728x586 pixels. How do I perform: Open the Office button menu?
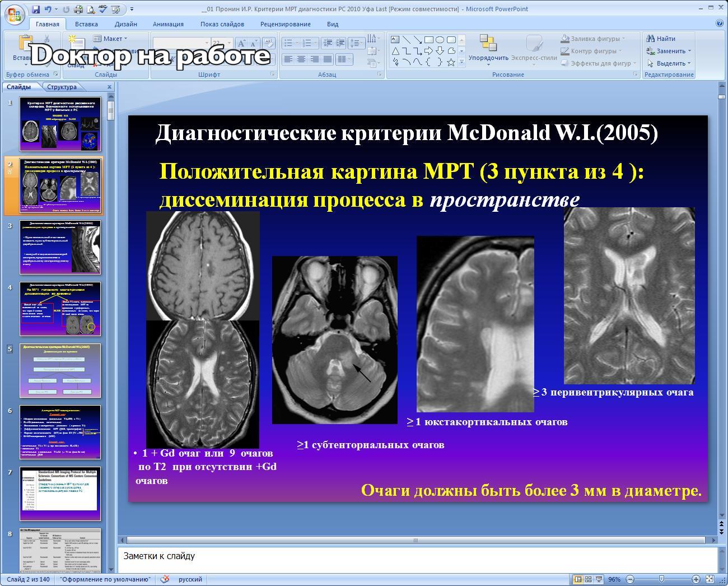click(x=15, y=15)
